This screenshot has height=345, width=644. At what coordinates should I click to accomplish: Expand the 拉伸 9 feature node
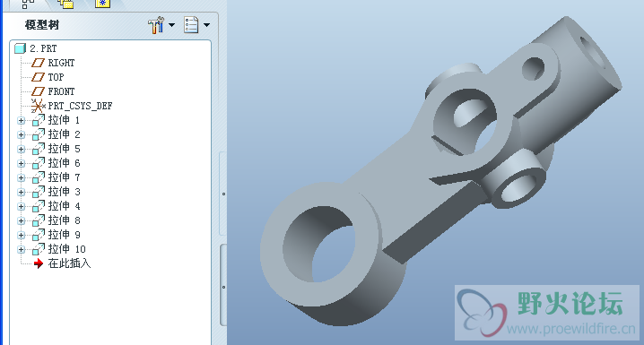(x=21, y=236)
